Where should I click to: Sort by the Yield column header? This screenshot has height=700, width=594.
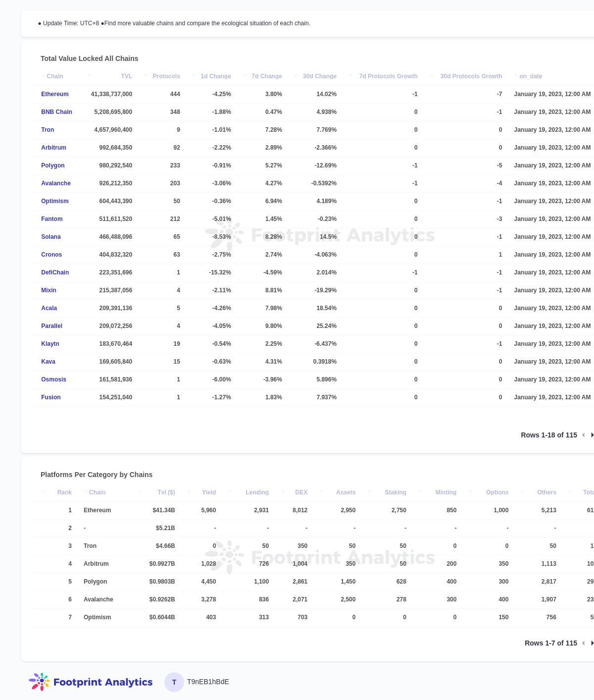pos(209,492)
